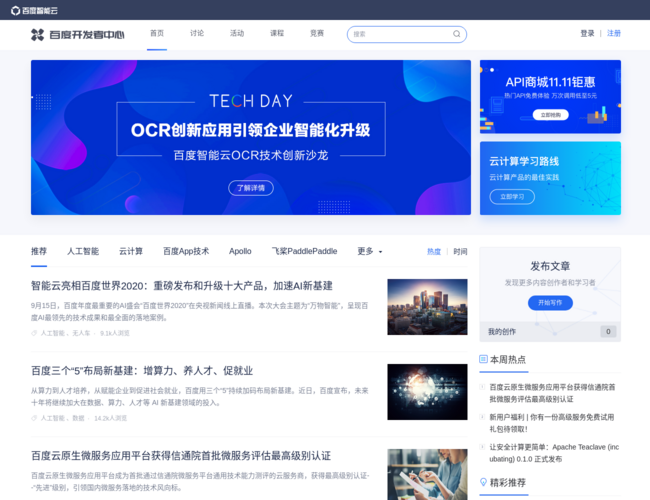Open article 智能云亮相百度世界2020
The image size is (650, 500).
click(x=182, y=286)
